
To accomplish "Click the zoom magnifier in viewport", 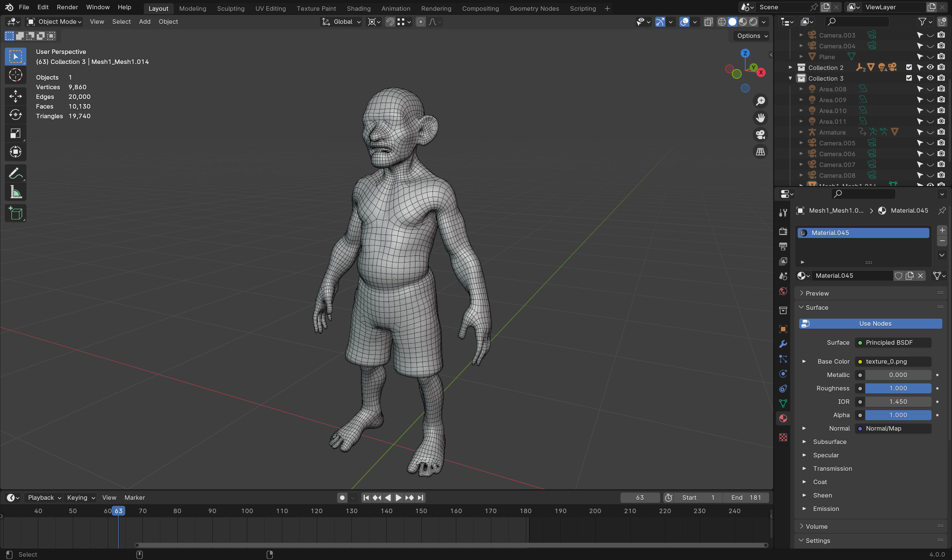I will (x=760, y=101).
